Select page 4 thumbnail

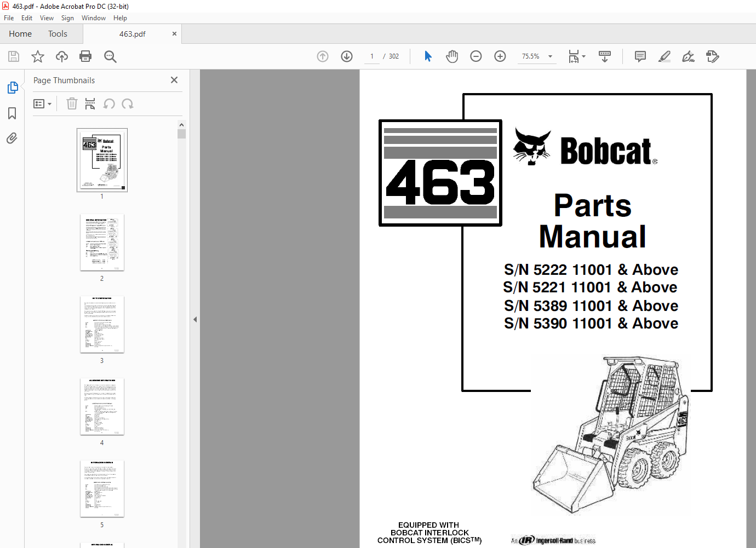point(102,407)
